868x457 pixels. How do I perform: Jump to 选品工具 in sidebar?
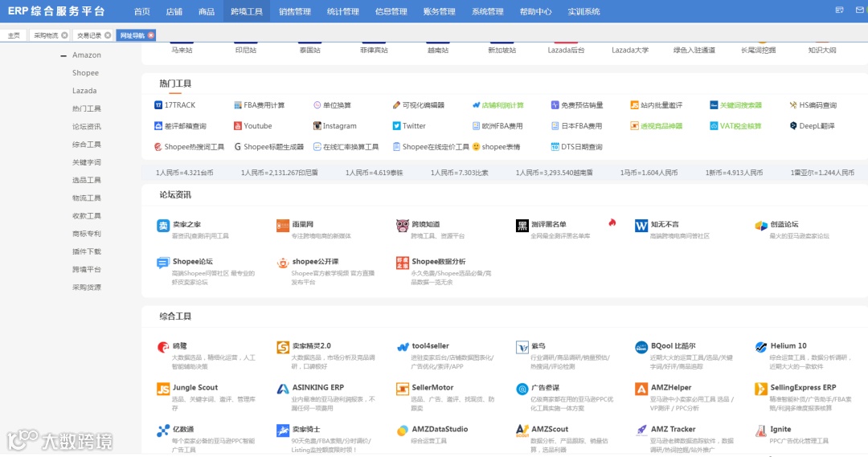(x=87, y=181)
